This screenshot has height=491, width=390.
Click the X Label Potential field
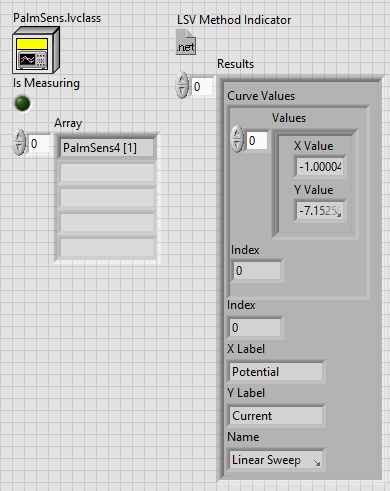coord(276,372)
